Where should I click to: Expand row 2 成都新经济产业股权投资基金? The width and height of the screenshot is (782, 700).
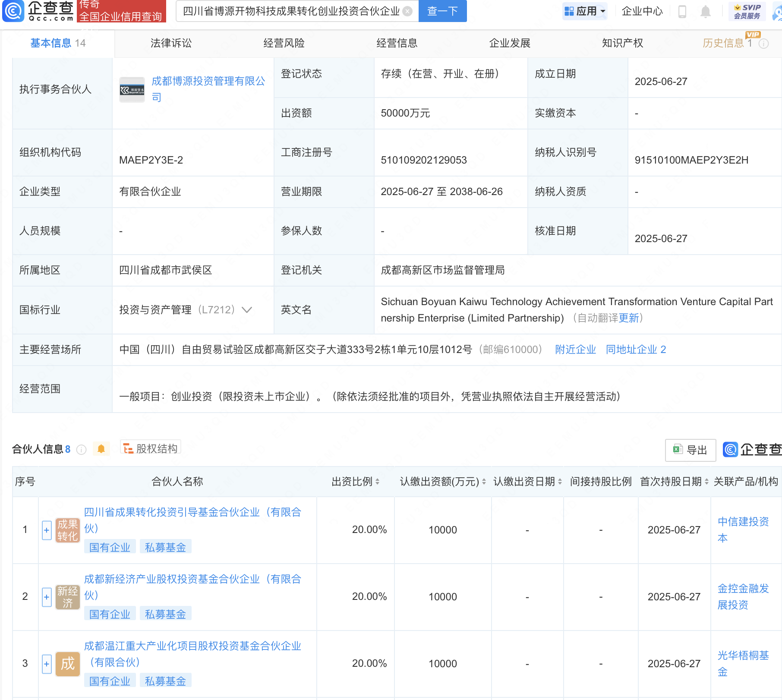pos(47,597)
